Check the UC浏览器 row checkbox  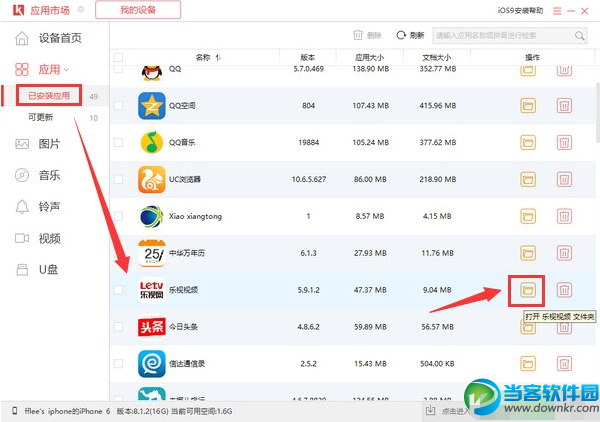click(x=118, y=179)
